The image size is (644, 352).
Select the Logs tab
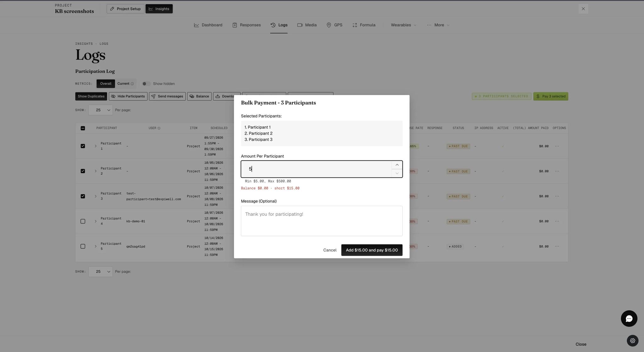tap(279, 25)
